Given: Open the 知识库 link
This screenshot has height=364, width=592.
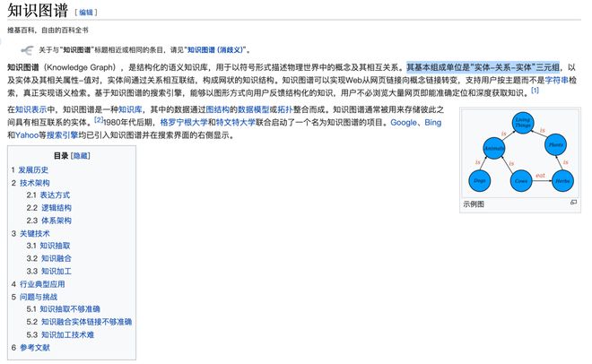Looking at the screenshot, I should pos(130,109).
